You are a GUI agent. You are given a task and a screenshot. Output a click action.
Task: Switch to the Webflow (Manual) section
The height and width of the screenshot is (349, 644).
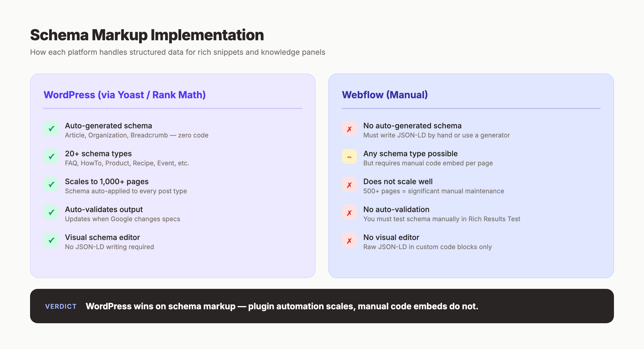[385, 95]
